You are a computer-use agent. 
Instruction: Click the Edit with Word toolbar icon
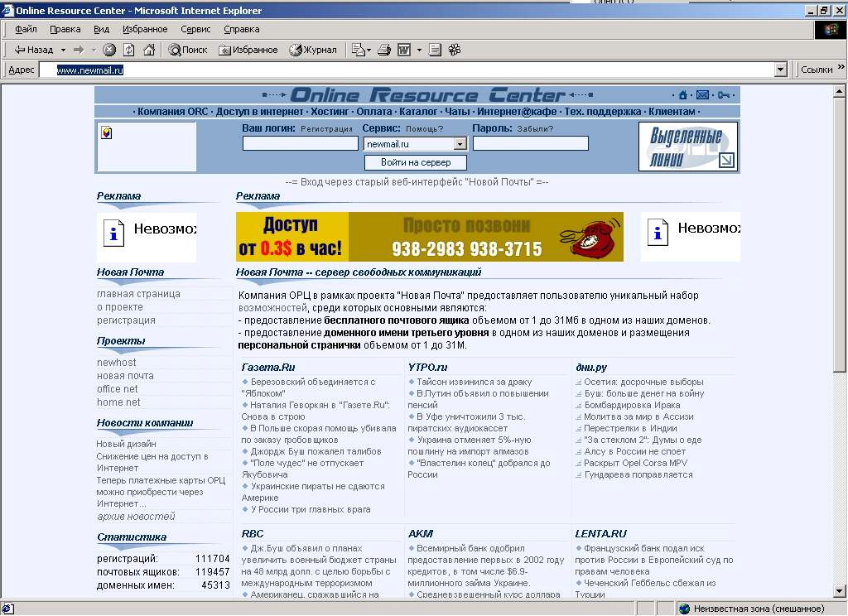tap(404, 50)
